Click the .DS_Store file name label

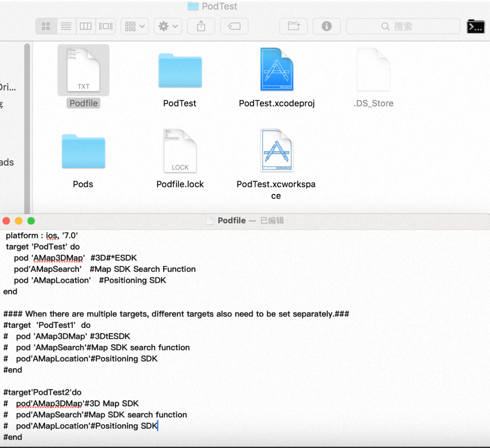pos(374,103)
